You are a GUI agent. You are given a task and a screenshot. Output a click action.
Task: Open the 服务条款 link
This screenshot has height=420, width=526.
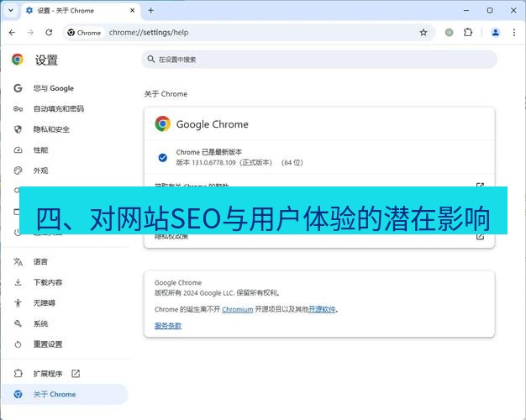coord(168,326)
